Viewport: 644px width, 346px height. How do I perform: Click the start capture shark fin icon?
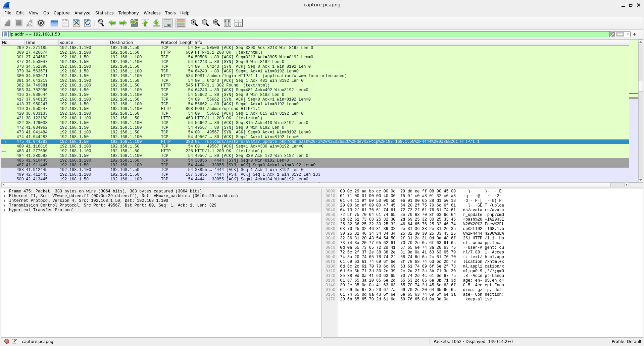point(8,23)
